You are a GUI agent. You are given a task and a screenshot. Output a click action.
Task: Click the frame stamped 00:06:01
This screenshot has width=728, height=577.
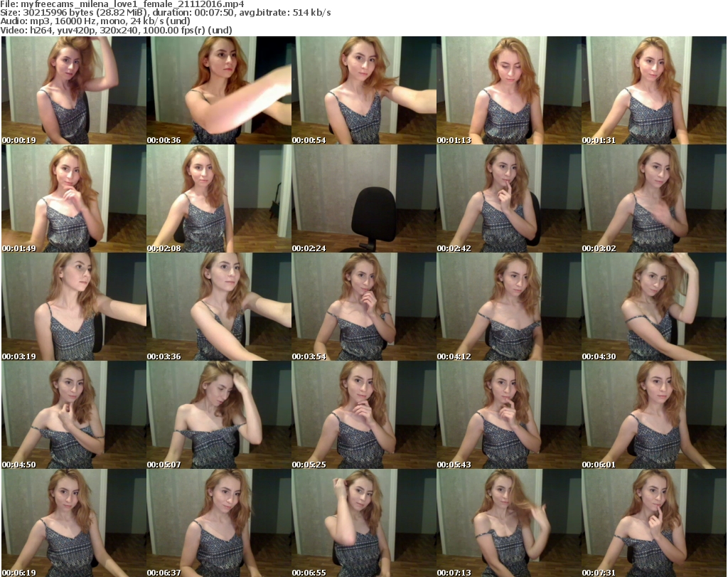(x=654, y=414)
